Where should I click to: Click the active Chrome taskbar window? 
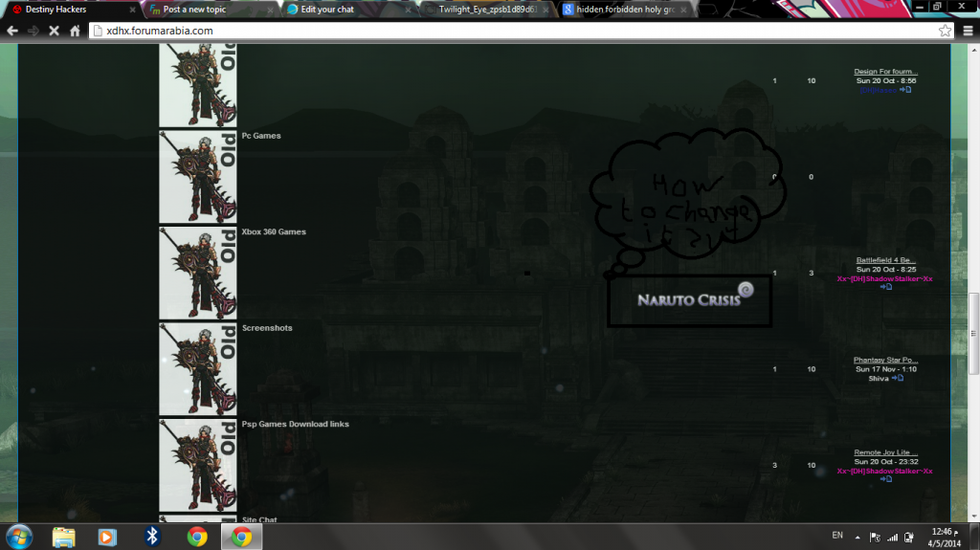(242, 537)
